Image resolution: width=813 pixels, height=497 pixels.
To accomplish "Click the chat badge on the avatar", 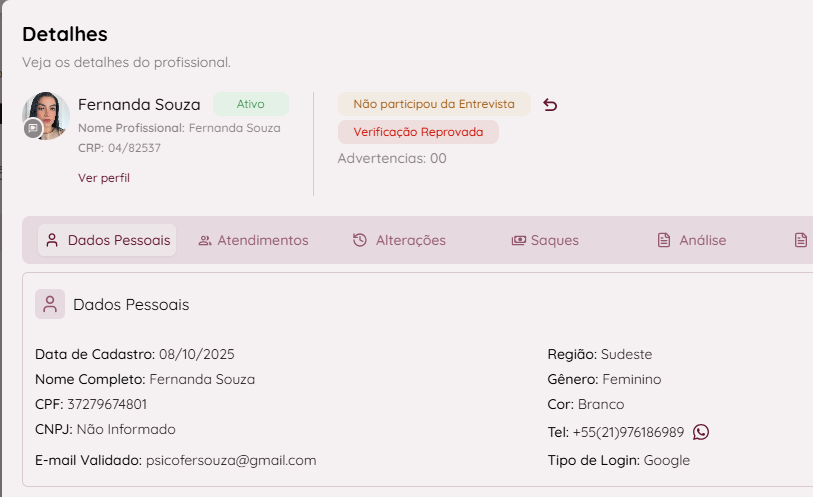I will point(33,128).
